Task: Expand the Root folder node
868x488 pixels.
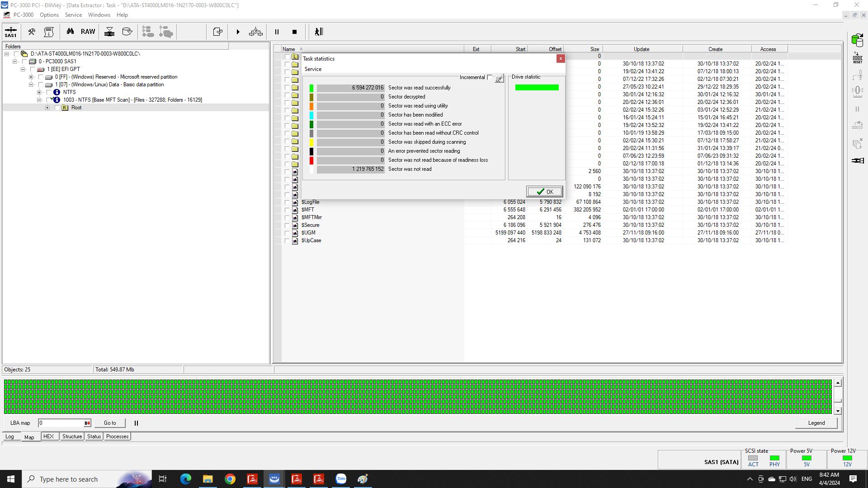Action: [x=47, y=108]
